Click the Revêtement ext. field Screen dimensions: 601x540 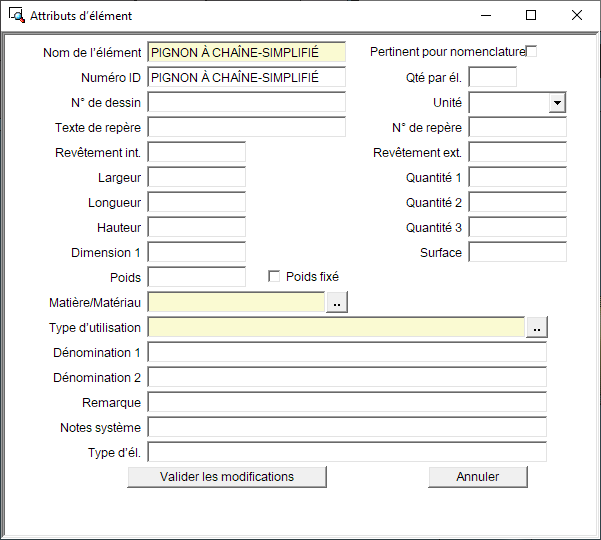point(517,152)
